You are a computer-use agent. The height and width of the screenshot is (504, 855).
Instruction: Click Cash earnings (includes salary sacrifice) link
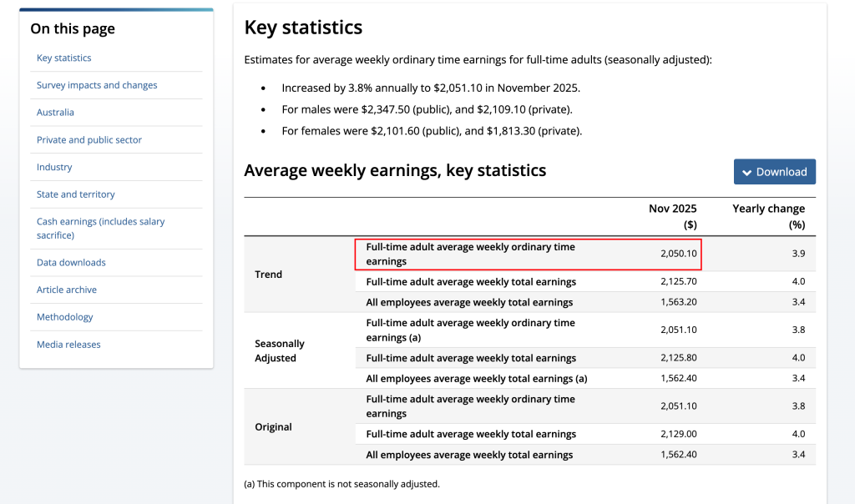click(x=100, y=228)
